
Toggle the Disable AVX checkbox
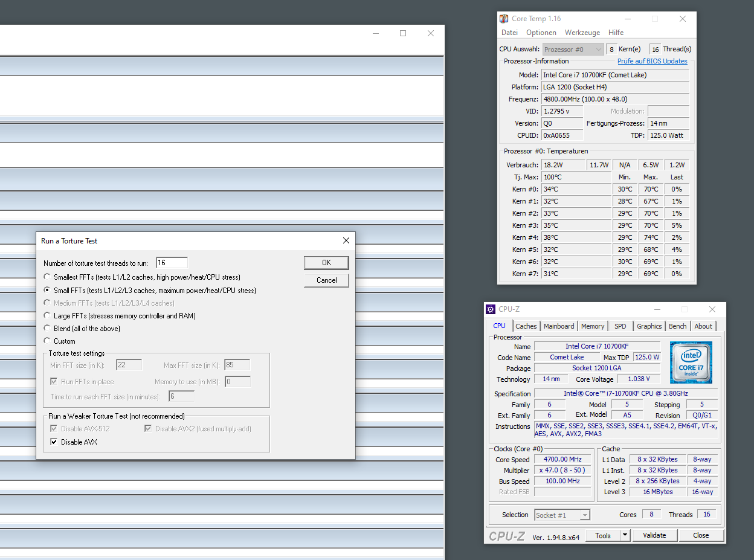[54, 442]
